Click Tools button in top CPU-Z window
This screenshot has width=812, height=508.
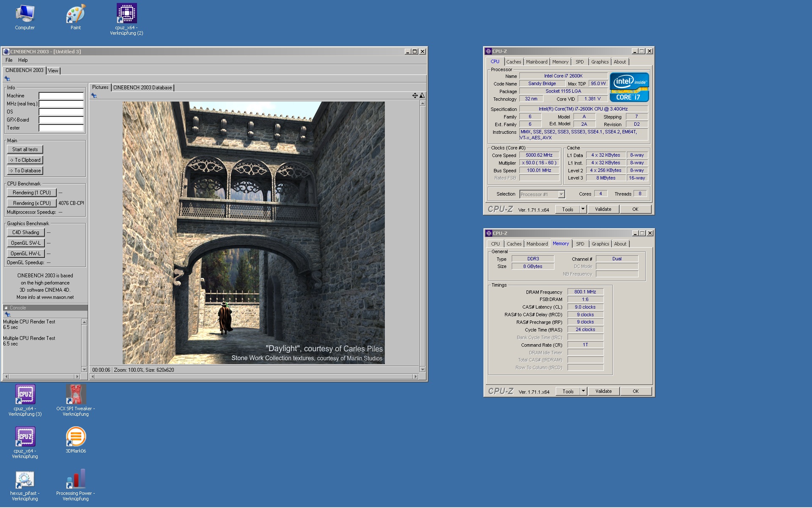(x=568, y=209)
